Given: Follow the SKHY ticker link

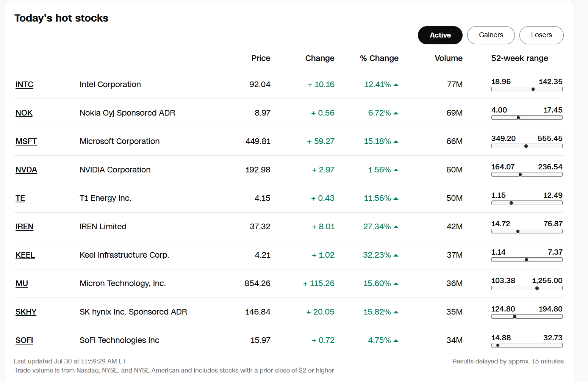Looking at the screenshot, I should 26,312.
